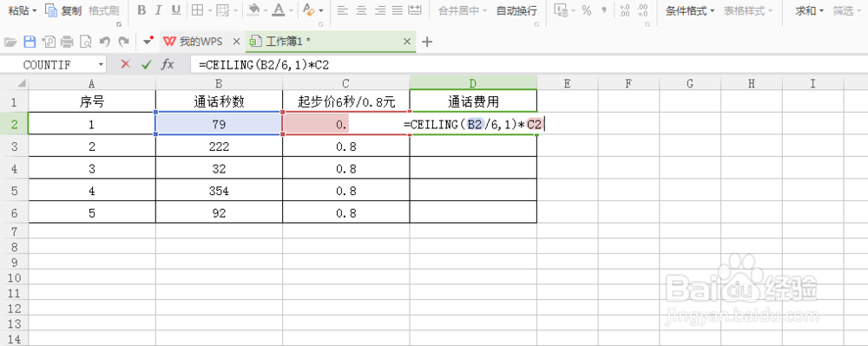Click the currency number format icon
This screenshot has height=346, width=868.
[x=562, y=10]
